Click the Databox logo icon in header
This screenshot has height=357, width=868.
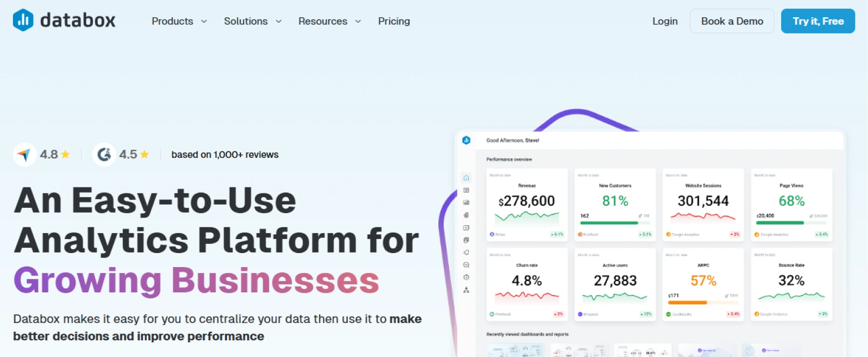click(x=23, y=20)
